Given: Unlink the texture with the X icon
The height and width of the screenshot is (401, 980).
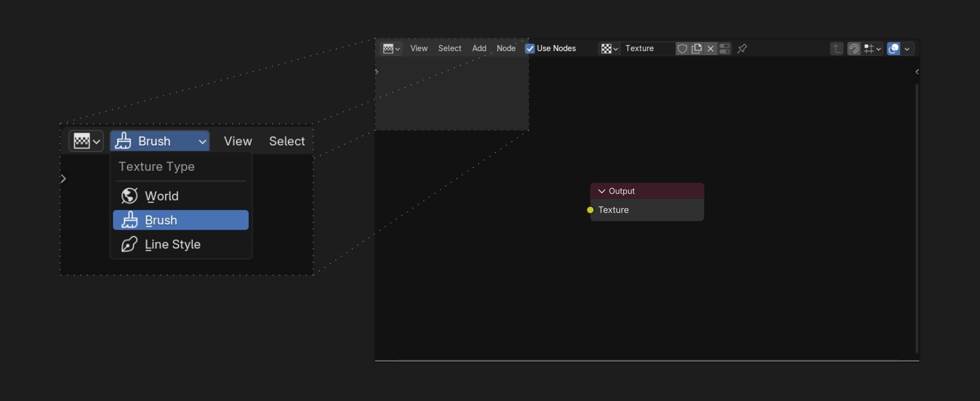Looking at the screenshot, I should pos(710,48).
